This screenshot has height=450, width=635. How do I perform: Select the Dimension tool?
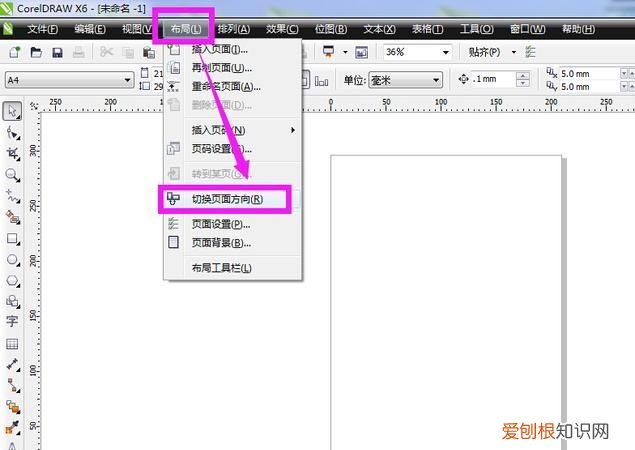pos(12,365)
